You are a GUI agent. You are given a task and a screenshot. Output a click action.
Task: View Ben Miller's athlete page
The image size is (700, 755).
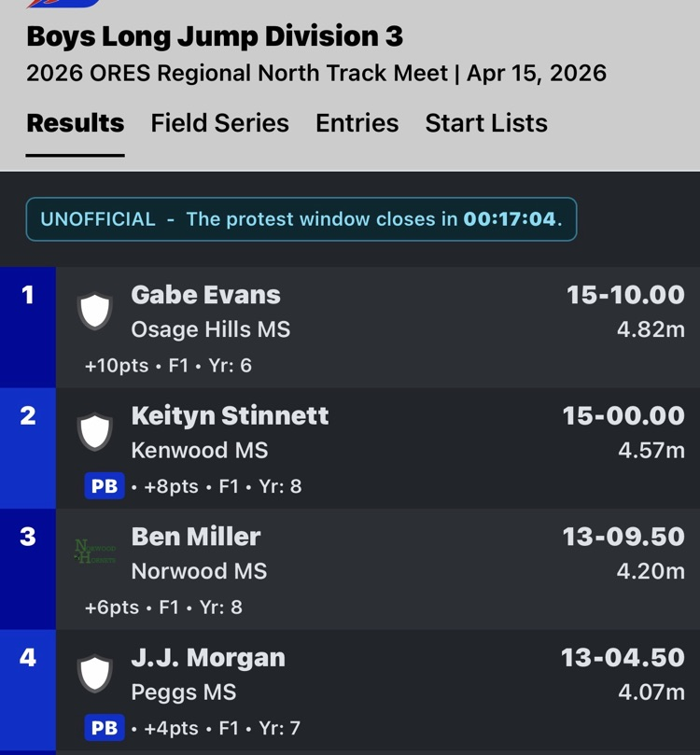(196, 537)
